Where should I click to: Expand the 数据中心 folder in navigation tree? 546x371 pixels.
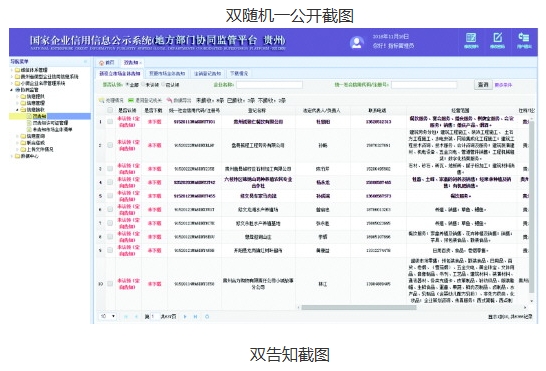(12, 156)
